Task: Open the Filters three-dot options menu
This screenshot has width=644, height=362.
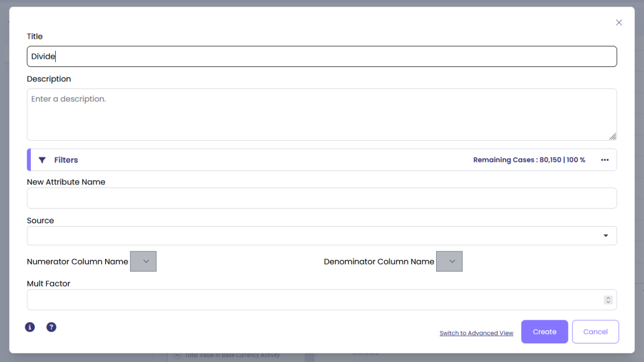Action: coord(605,160)
